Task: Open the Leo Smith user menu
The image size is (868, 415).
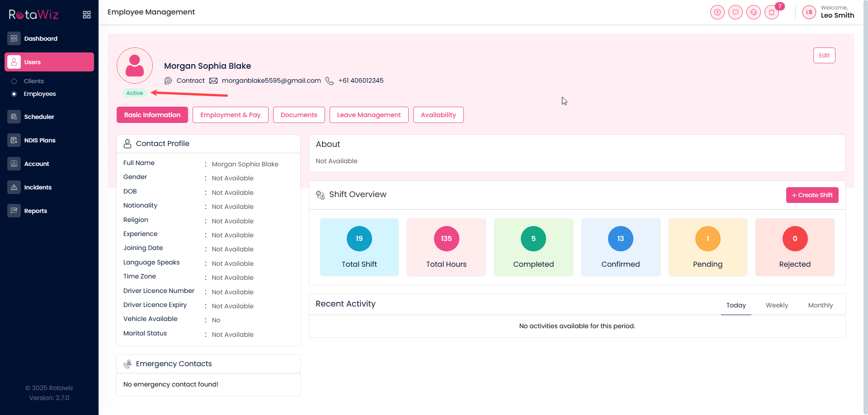Action: point(828,12)
